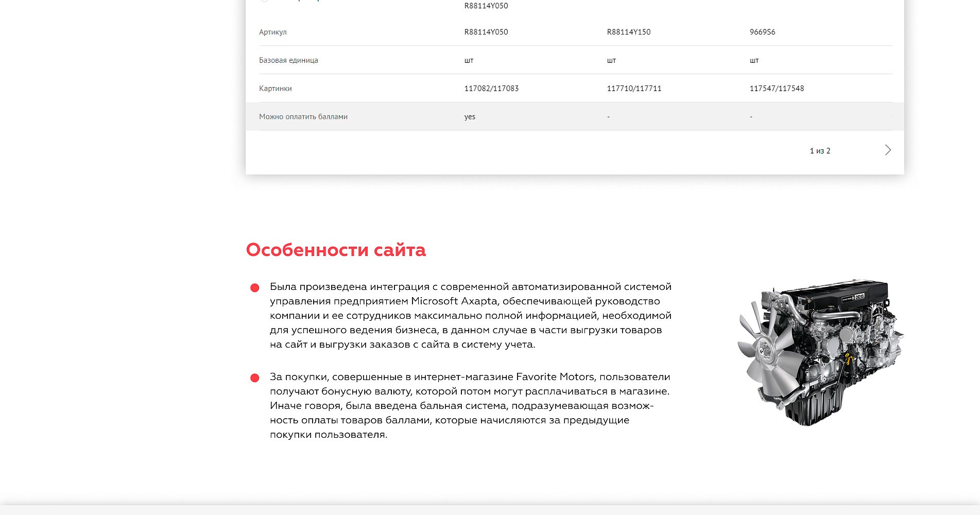This screenshot has width=980, height=515.
Task: Click R88114Y050 value in the Артикул row
Action: [x=486, y=32]
